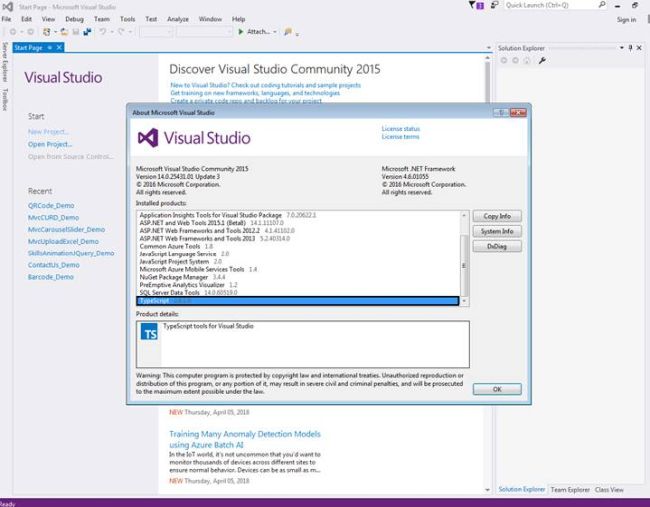This screenshot has width=650, height=507.
Task: Click the Copy Info button
Action: [x=497, y=216]
